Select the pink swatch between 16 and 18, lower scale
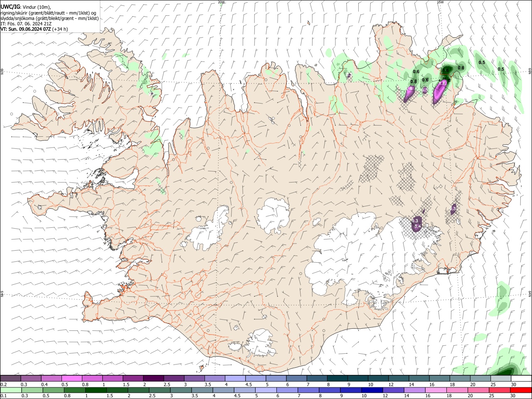 point(436,390)
